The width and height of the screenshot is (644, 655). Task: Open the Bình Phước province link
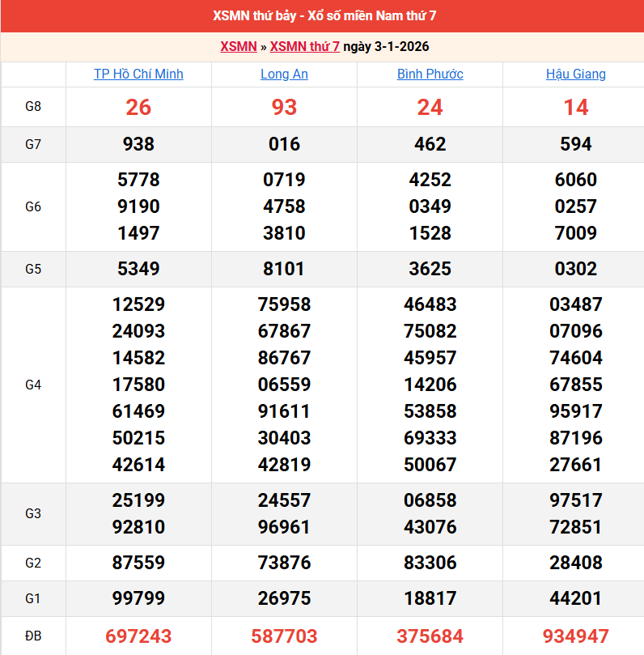click(x=430, y=74)
